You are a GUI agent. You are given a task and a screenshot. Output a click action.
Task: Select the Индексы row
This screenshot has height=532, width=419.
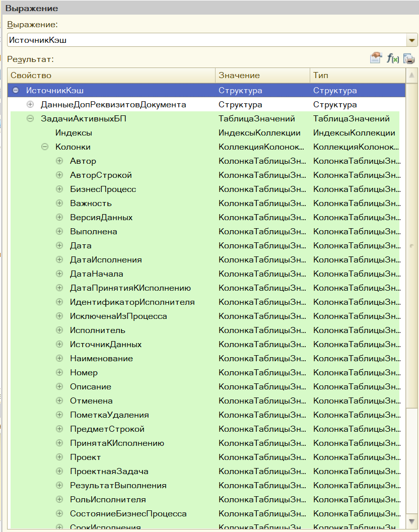74,133
